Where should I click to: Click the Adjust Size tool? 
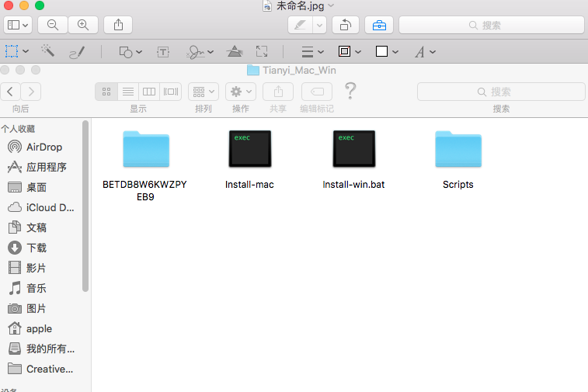[x=262, y=51]
